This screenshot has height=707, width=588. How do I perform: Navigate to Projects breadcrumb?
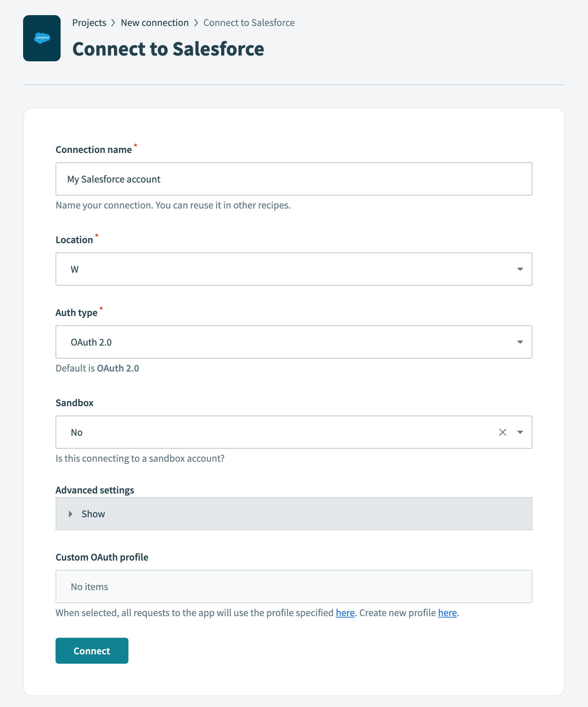click(89, 22)
